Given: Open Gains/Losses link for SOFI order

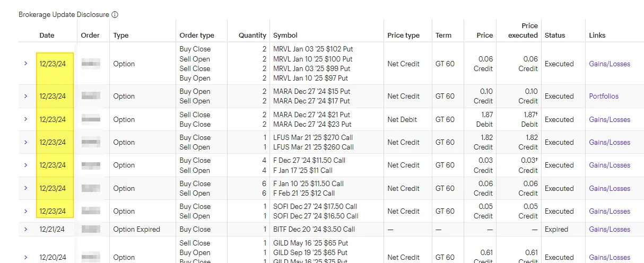Looking at the screenshot, I should (610, 211).
